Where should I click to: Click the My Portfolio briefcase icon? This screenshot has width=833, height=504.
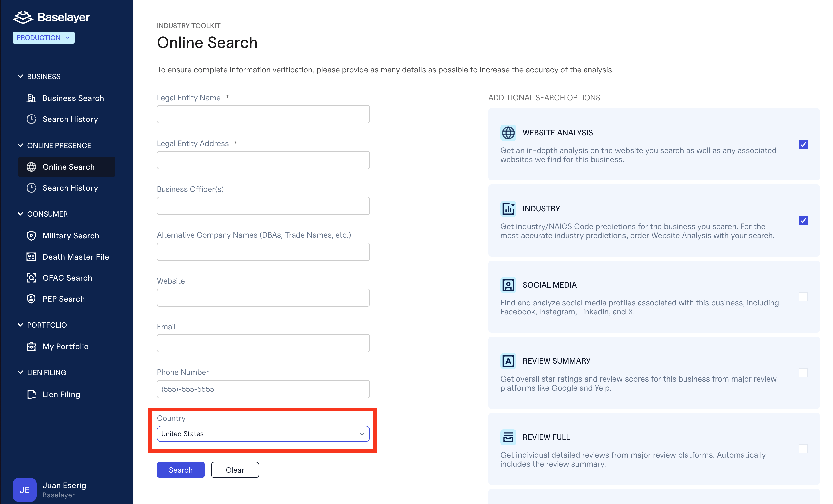[31, 346]
